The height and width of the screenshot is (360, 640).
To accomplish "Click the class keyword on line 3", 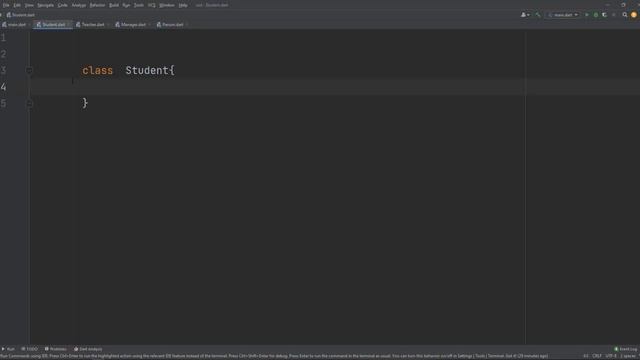I will tap(98, 70).
